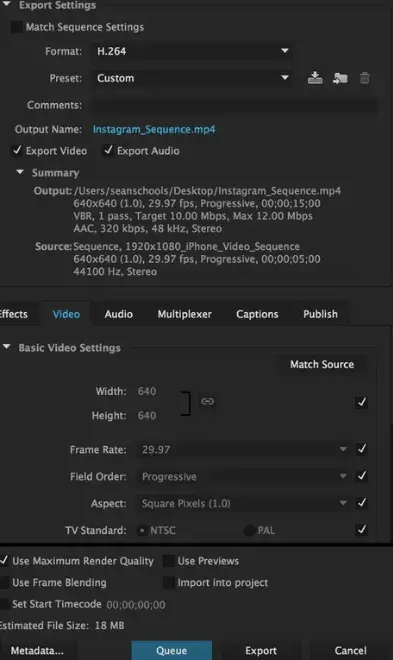Click the 1920x1080_iPhone_Video_Sequence source text
The width and height of the screenshot is (393, 660).
click(x=212, y=246)
